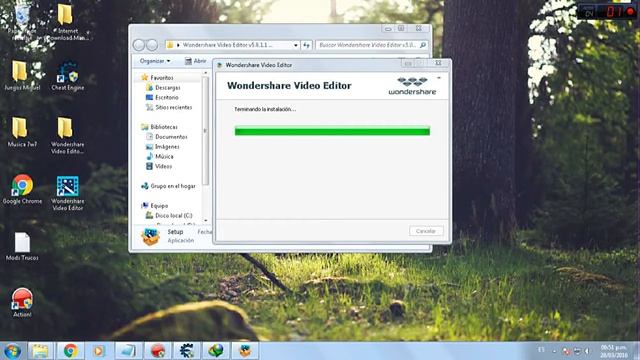Select the Setup application icon in Explorer details

pos(150,236)
